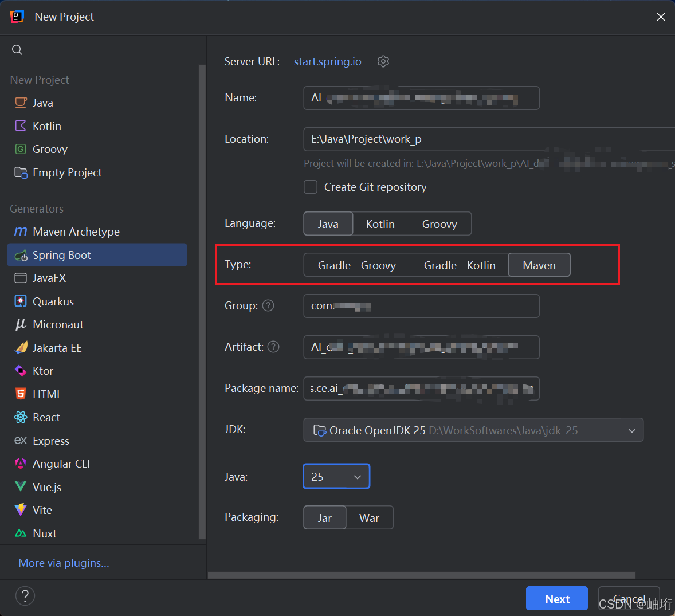Choose HTML generator icon

pos(21,394)
